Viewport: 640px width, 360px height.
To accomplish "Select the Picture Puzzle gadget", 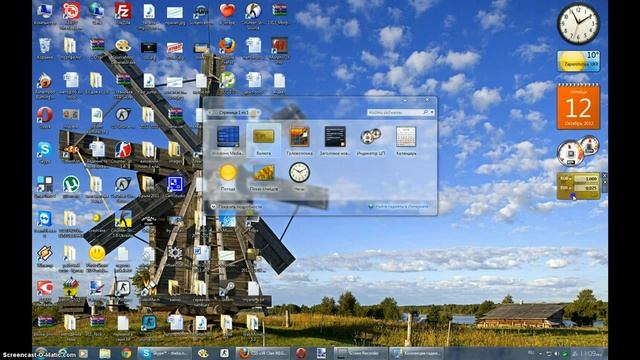I will pyautogui.click(x=299, y=140).
